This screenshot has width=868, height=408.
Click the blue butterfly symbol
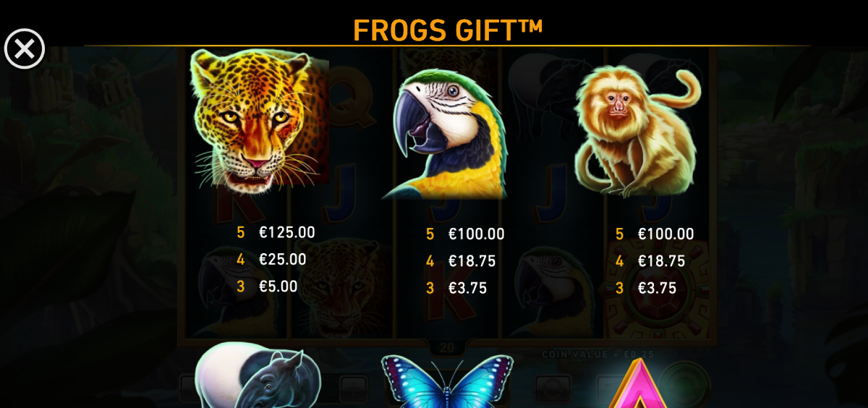[447, 381]
